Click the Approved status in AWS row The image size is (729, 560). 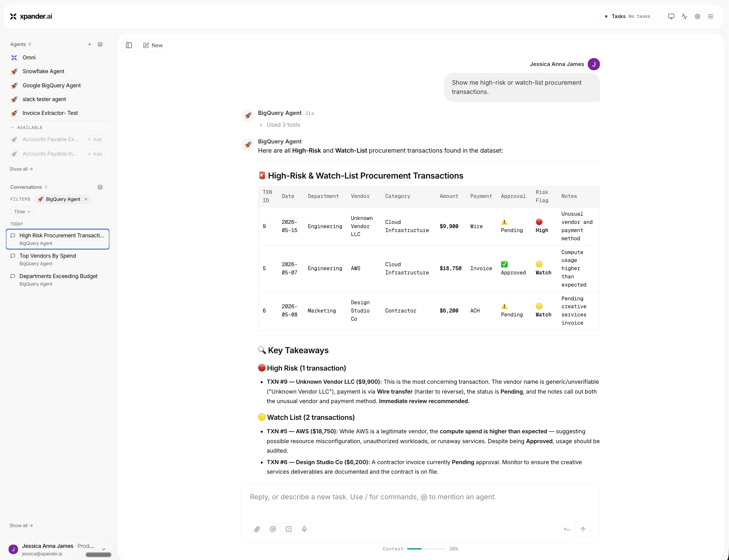click(513, 268)
